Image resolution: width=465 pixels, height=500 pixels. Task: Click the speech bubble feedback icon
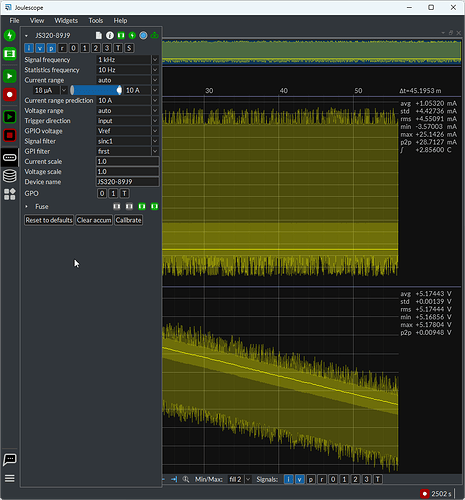10,459
